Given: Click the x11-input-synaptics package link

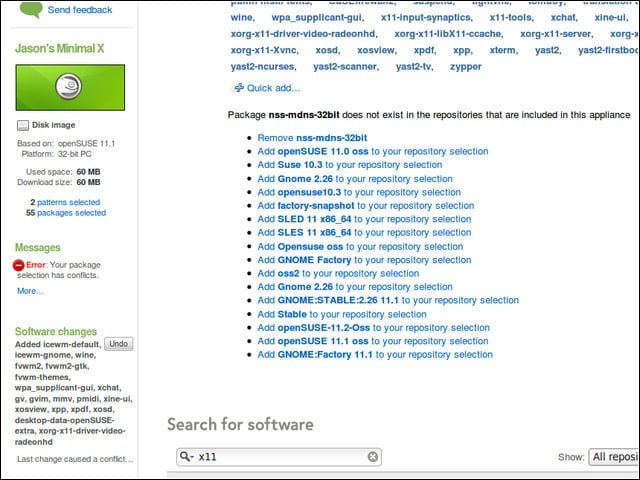Looking at the screenshot, I should pos(427,18).
